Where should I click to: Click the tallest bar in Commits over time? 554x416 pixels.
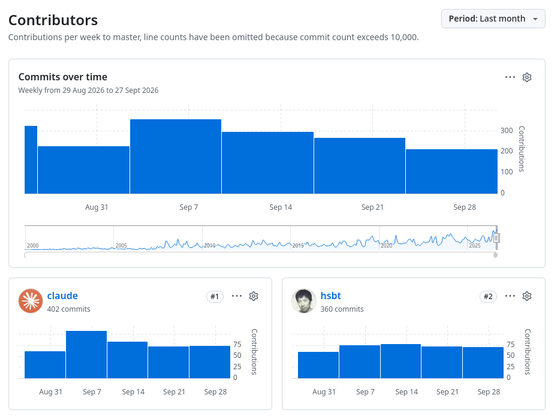(x=176, y=156)
